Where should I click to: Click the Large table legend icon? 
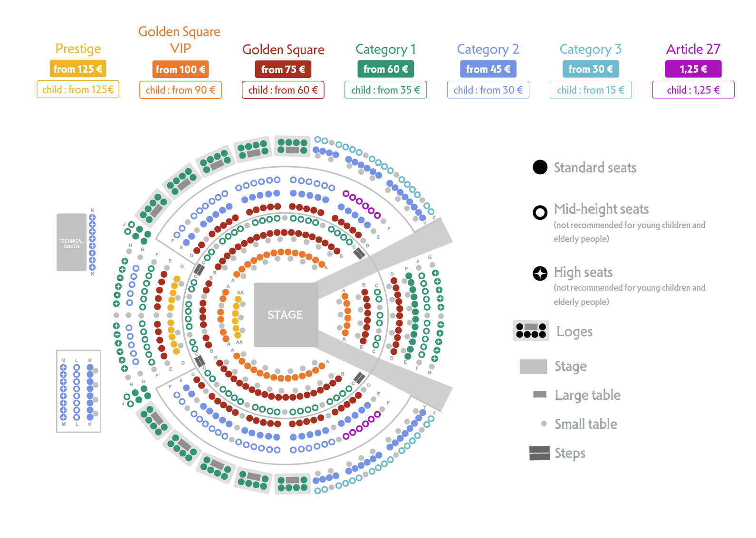tap(540, 395)
